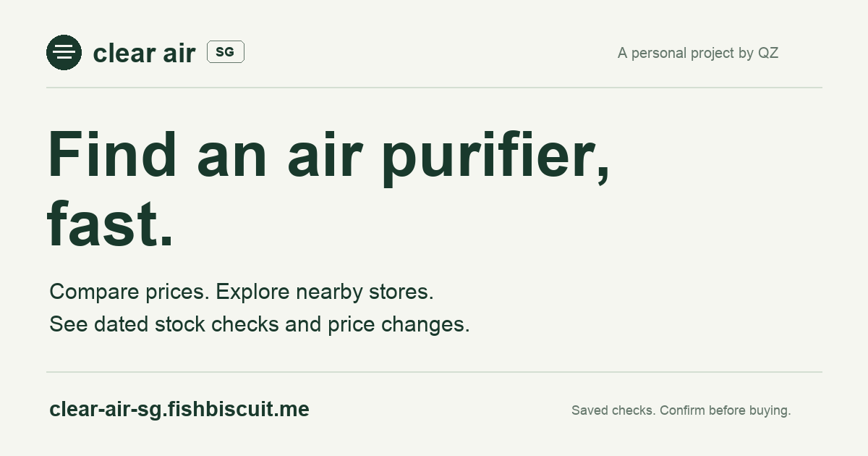Click "fishbiscuit.me" part of the URL

[239, 410]
